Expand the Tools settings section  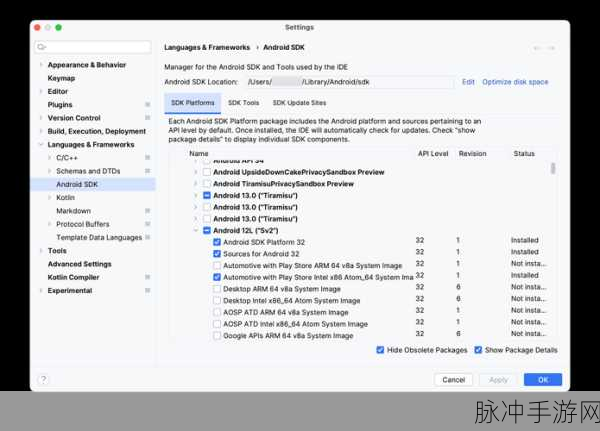click(41, 251)
